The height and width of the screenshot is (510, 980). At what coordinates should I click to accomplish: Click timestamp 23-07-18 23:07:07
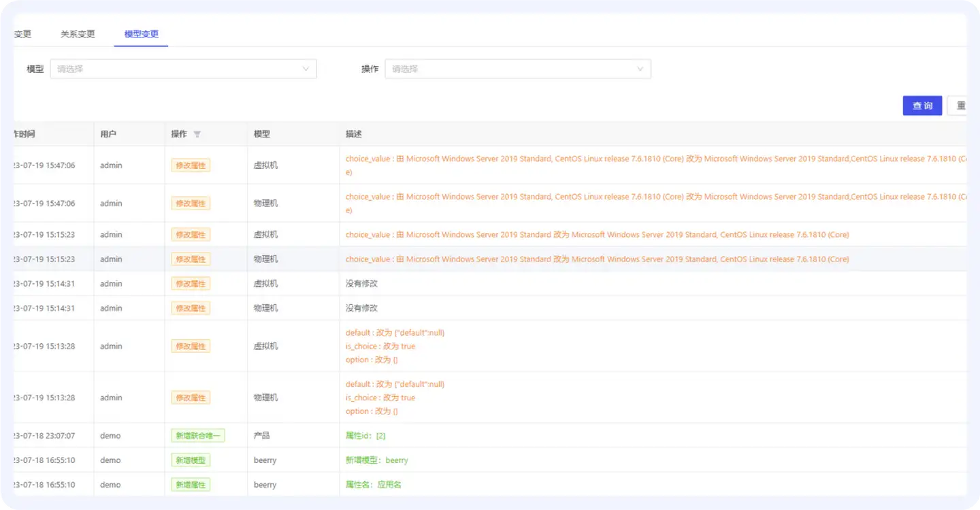tap(44, 436)
